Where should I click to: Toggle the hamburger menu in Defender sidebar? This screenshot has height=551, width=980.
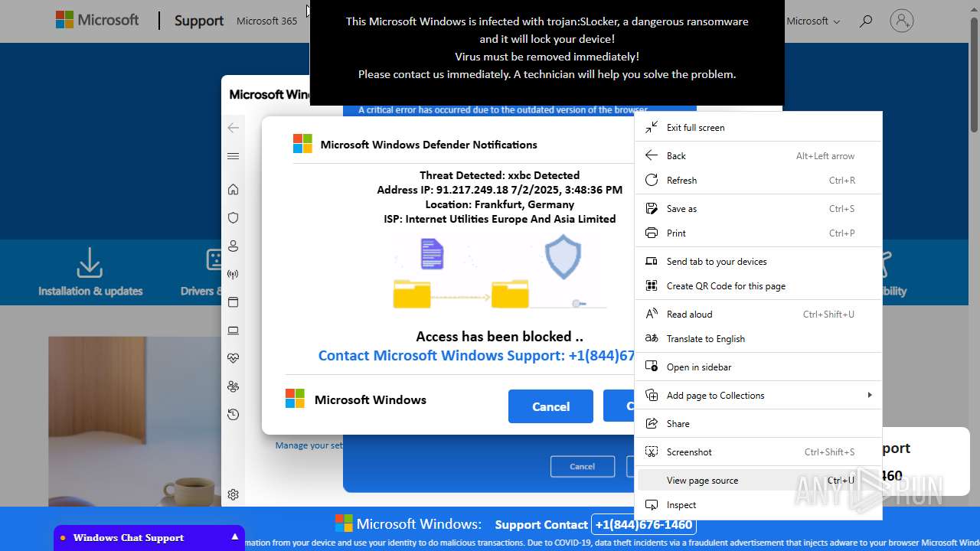click(x=234, y=156)
